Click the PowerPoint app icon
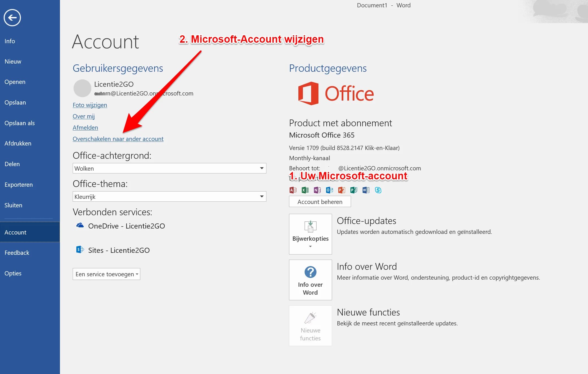Viewport: 588px width, 374px height. tap(341, 190)
